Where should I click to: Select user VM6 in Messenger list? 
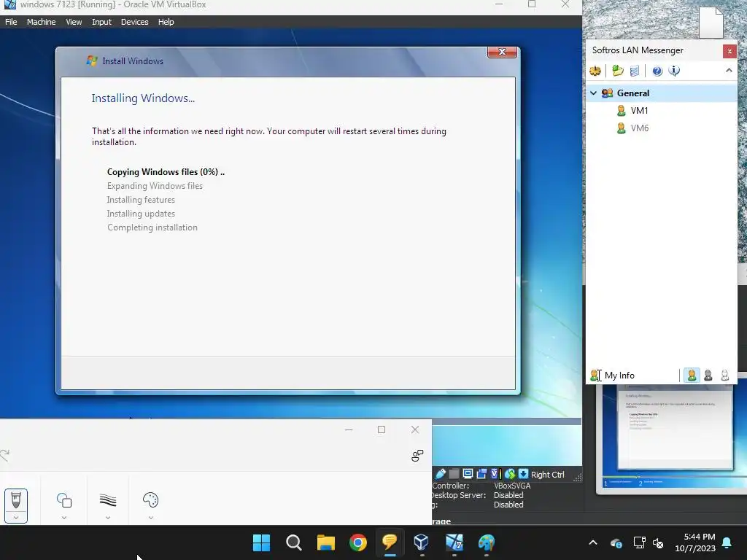(x=639, y=128)
